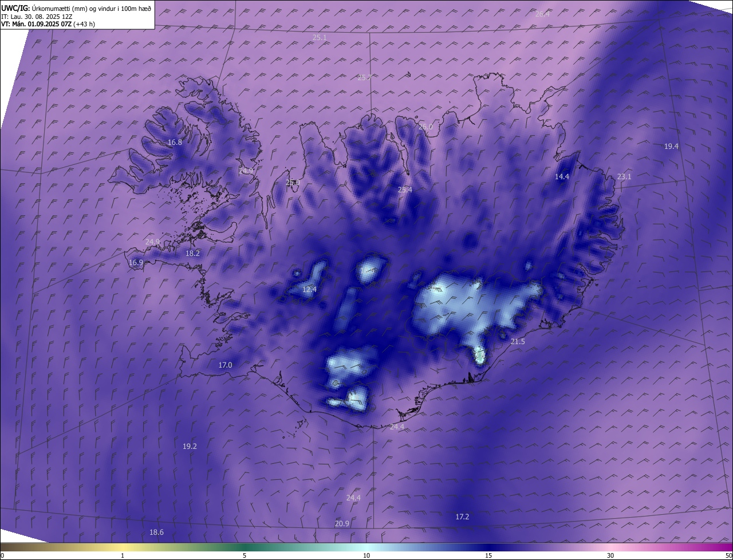Click the map value 25.7
Viewport: 733px width, 560px height.
click(364, 78)
